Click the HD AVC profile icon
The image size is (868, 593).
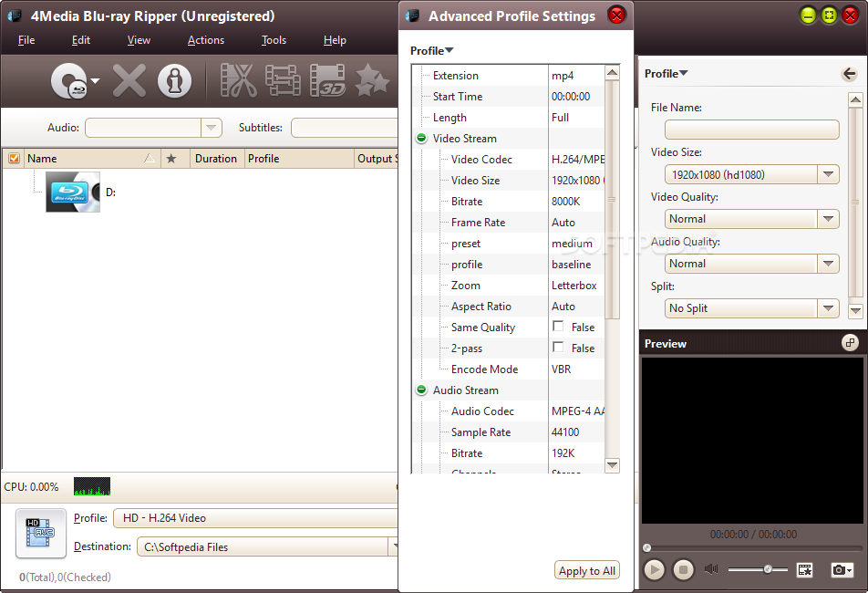click(x=41, y=533)
